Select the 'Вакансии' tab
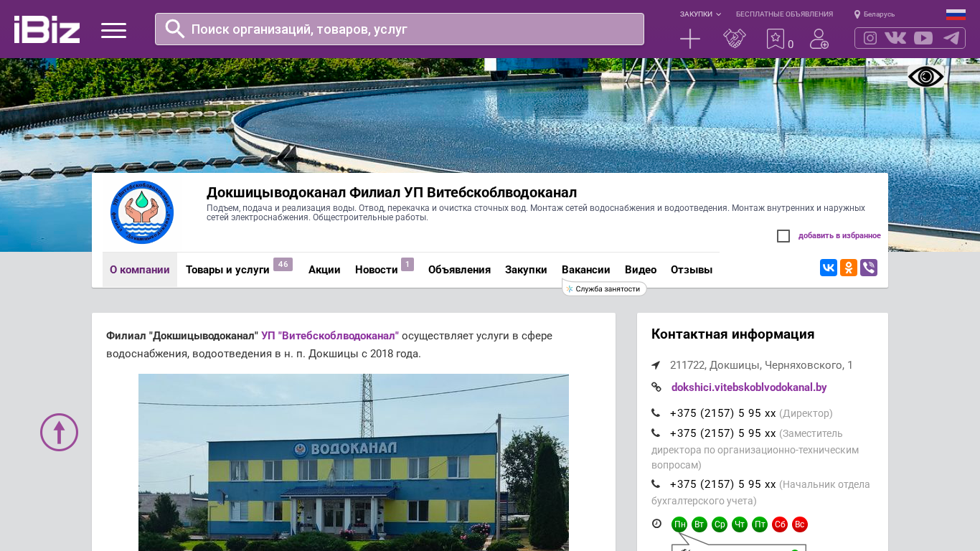 click(586, 270)
